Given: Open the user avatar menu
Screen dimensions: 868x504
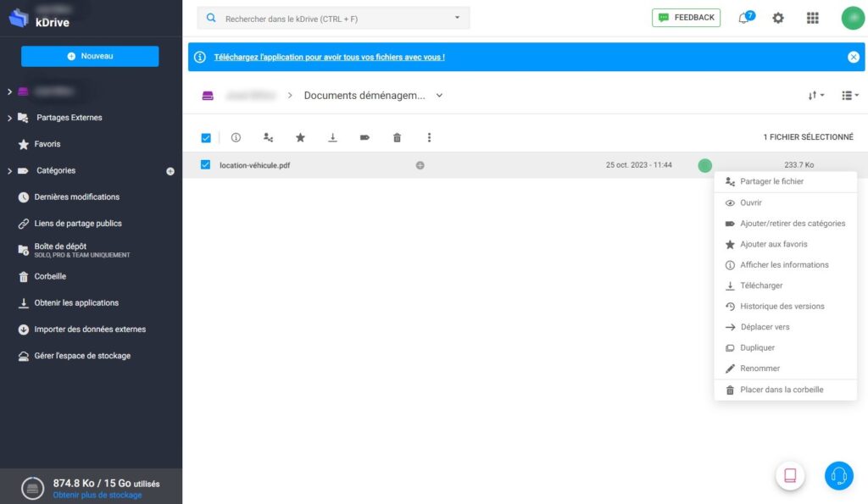Looking at the screenshot, I should click(x=853, y=19).
